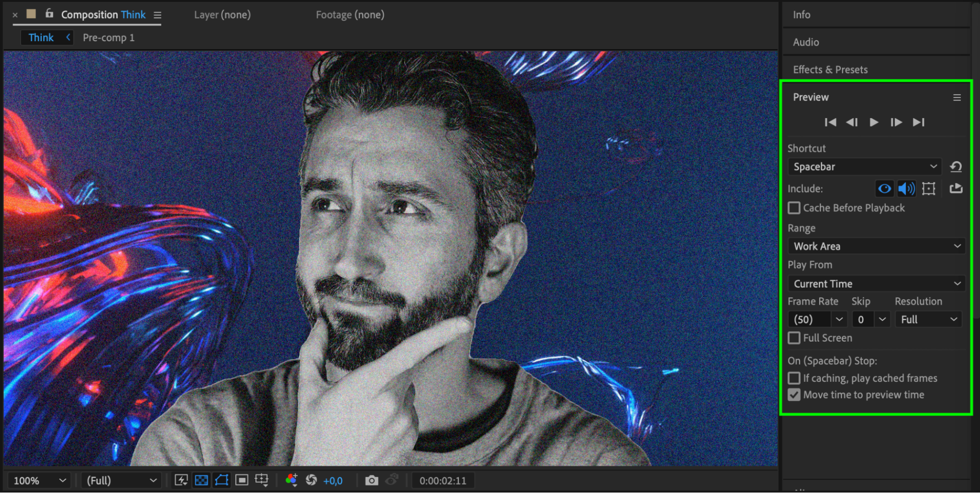Enable the Full Screen checkbox
The height and width of the screenshot is (493, 980).
[794, 338]
